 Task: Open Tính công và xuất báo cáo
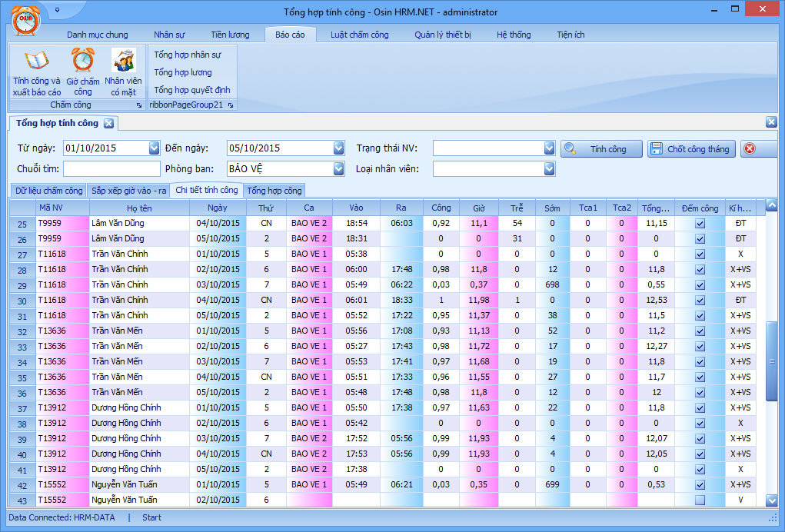pos(36,72)
